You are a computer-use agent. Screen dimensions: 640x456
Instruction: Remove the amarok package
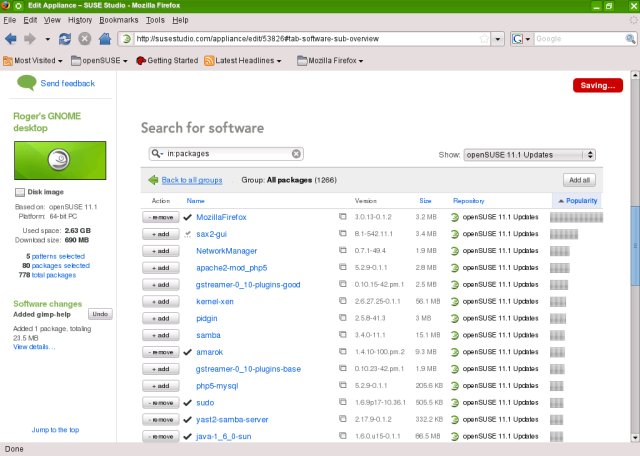160,352
